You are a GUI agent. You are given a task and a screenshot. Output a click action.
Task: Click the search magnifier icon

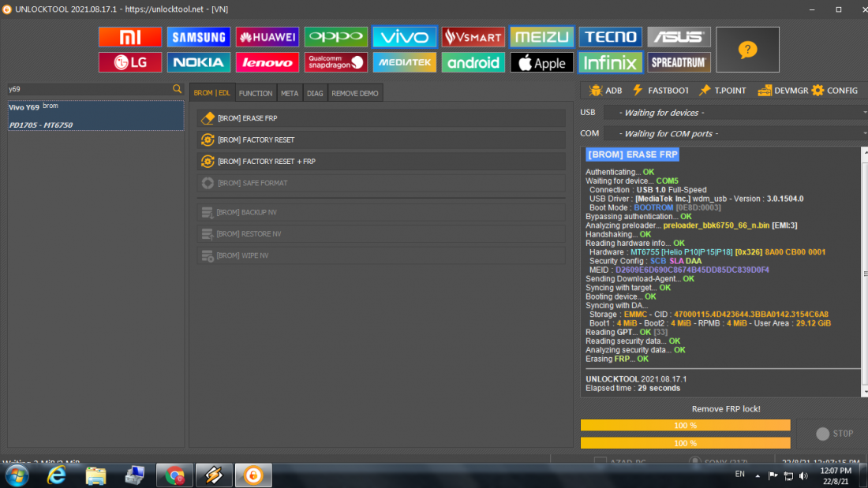(x=177, y=88)
